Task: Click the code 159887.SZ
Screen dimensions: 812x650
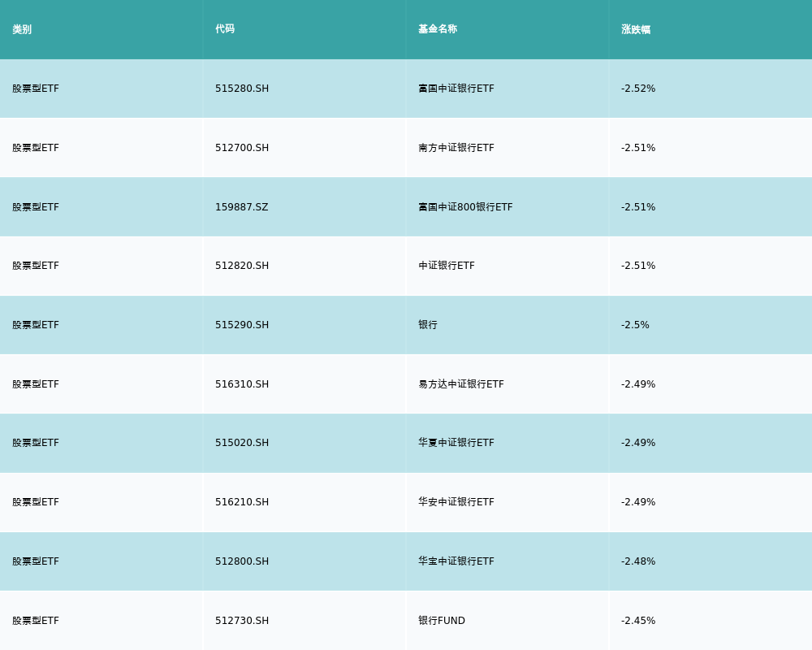Action: point(242,207)
